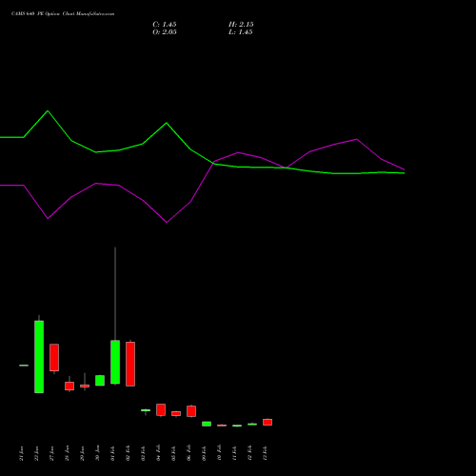Click the 30 Jan date label
Screen dimensions: 476x476
[97, 453]
